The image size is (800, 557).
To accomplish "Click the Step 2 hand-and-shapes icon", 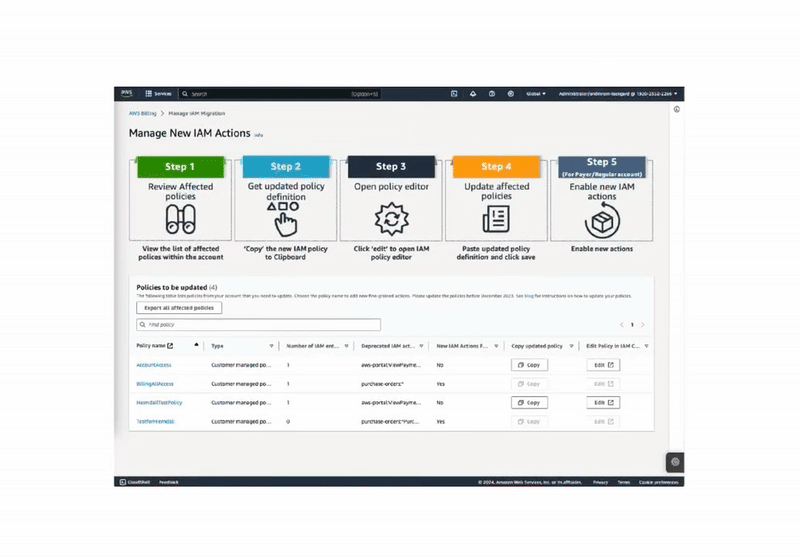I will click(x=284, y=219).
